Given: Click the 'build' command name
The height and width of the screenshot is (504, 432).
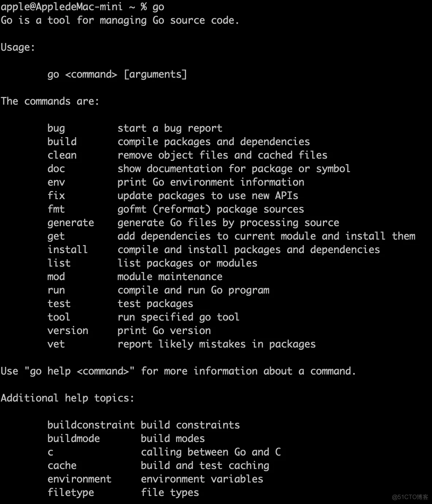Looking at the screenshot, I should click(x=62, y=141).
